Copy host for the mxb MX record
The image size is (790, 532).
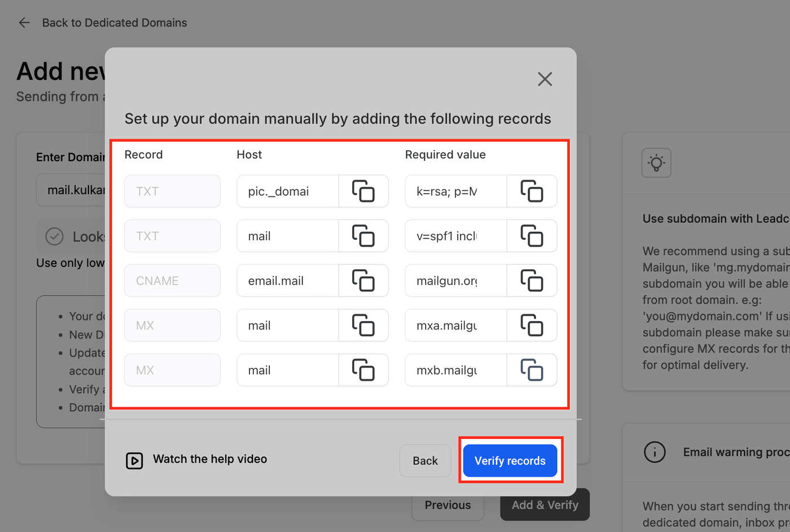click(x=363, y=370)
